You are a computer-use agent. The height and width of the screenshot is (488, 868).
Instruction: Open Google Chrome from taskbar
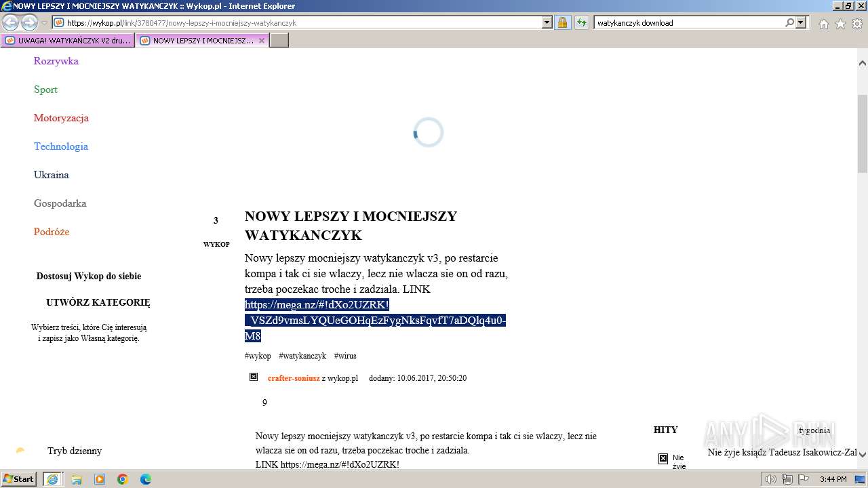point(123,479)
